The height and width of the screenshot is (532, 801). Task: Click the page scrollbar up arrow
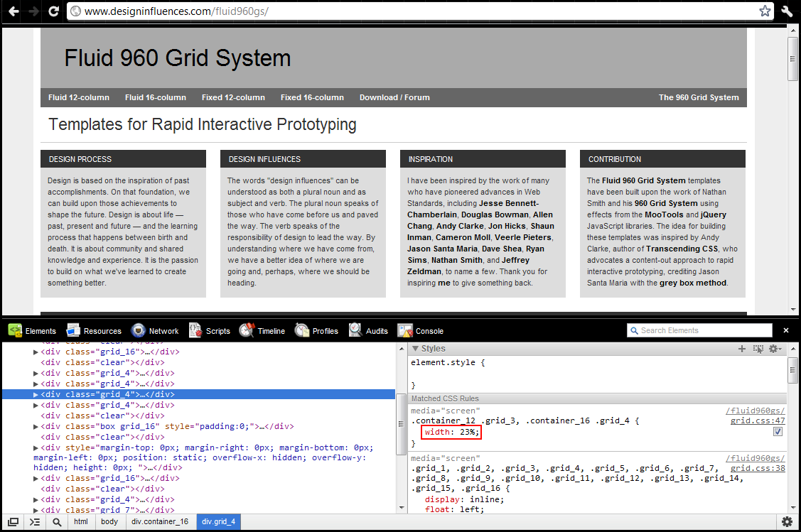[793, 31]
